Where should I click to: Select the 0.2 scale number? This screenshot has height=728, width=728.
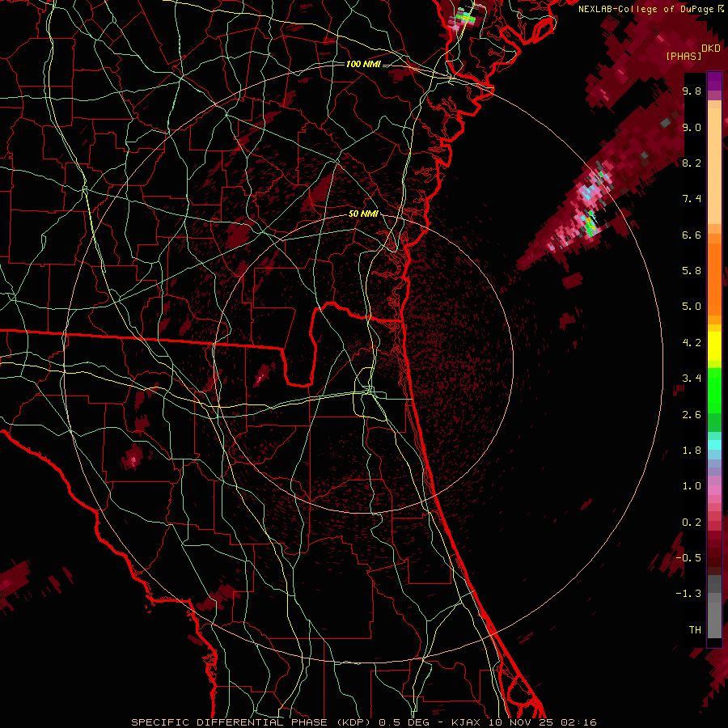pos(692,523)
